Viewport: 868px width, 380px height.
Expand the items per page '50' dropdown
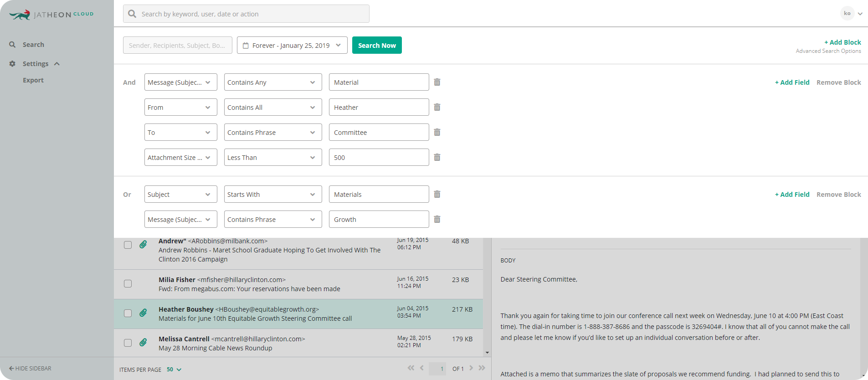174,370
